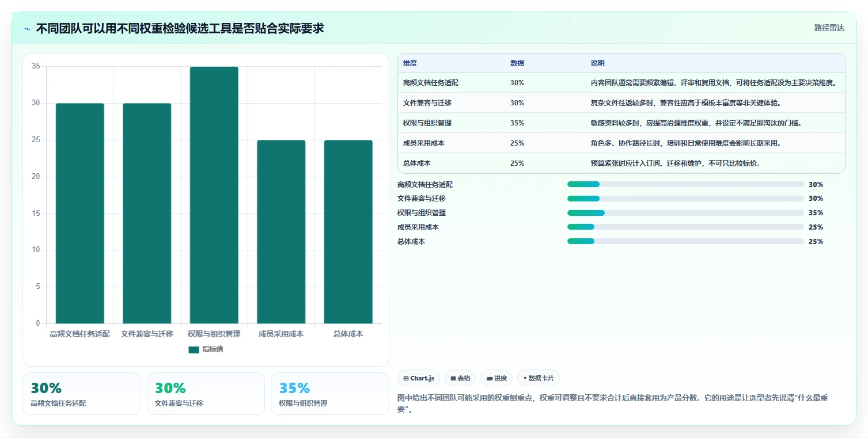Click the 总体成本 x-axis label
Screen dimensions: 868x438
tap(348, 334)
